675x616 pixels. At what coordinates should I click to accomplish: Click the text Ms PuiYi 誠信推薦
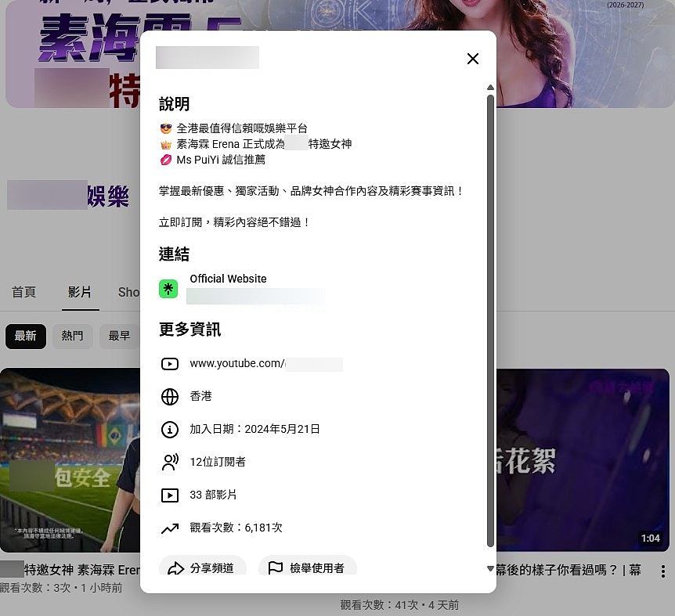[x=221, y=160]
